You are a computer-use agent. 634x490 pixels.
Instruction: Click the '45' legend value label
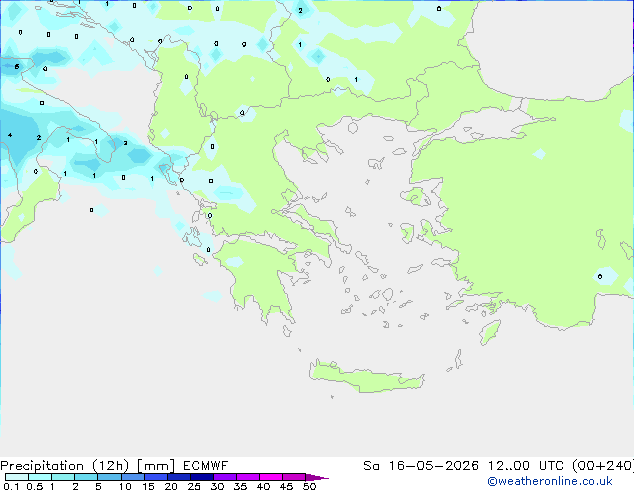286,486
